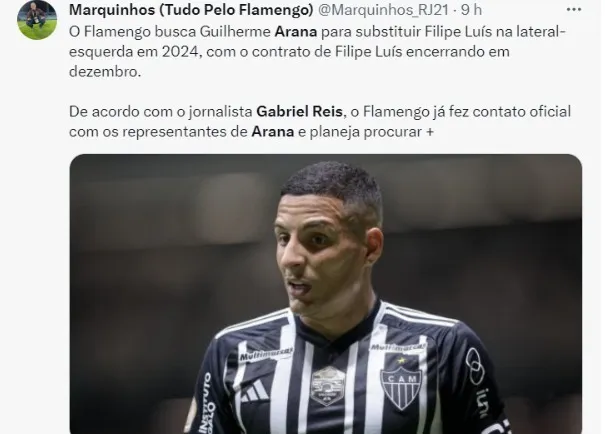Click the bold Arana in first sentence

pos(296,32)
